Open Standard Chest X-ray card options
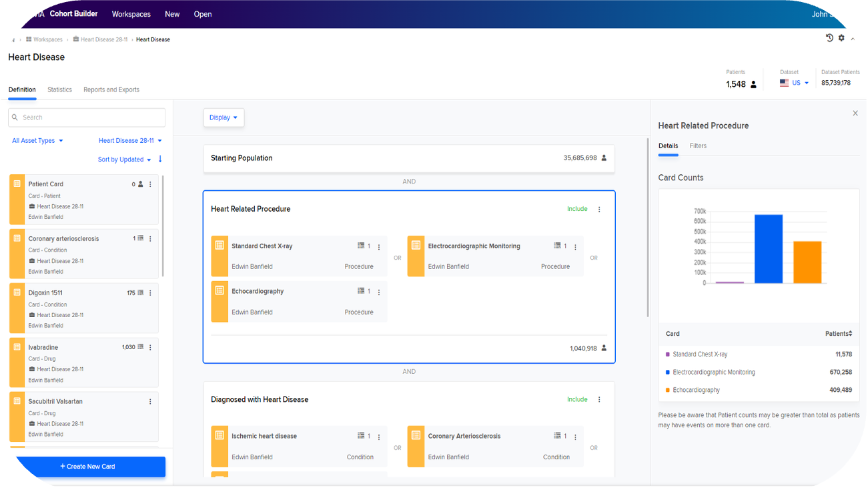868x492 pixels. (x=379, y=247)
